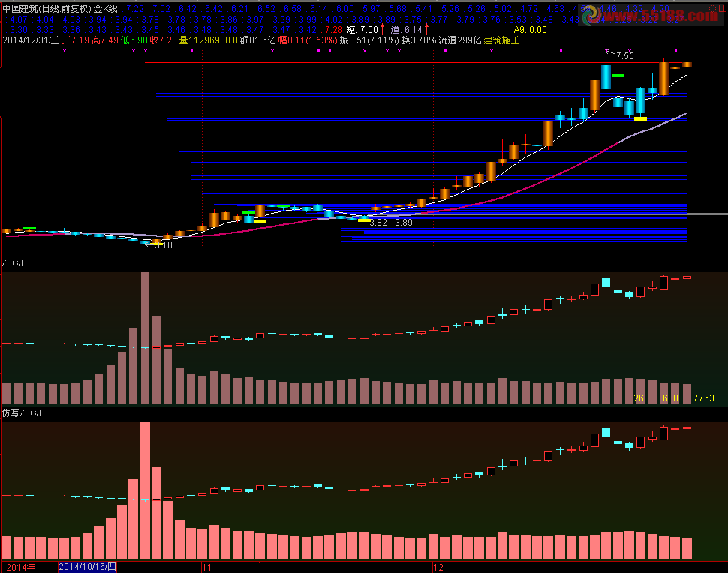Click the 3.18 low price annotation
Screen dimensions: 728x573
[164, 245]
